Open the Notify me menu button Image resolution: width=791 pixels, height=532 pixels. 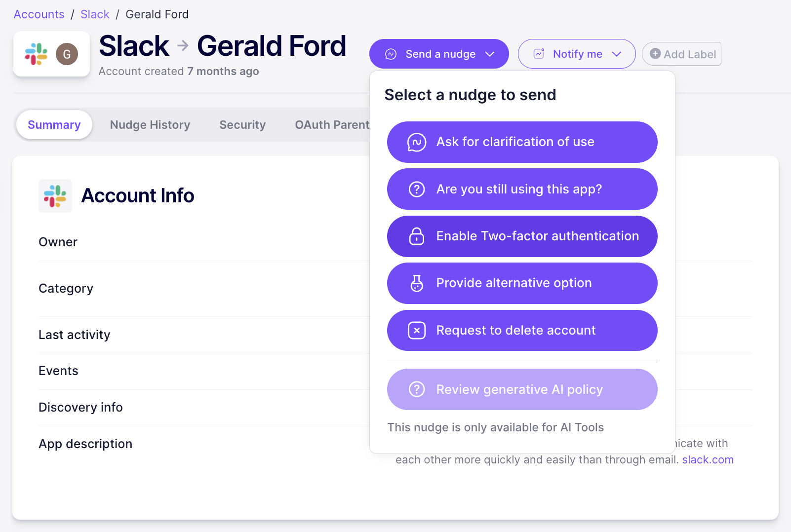pyautogui.click(x=576, y=54)
